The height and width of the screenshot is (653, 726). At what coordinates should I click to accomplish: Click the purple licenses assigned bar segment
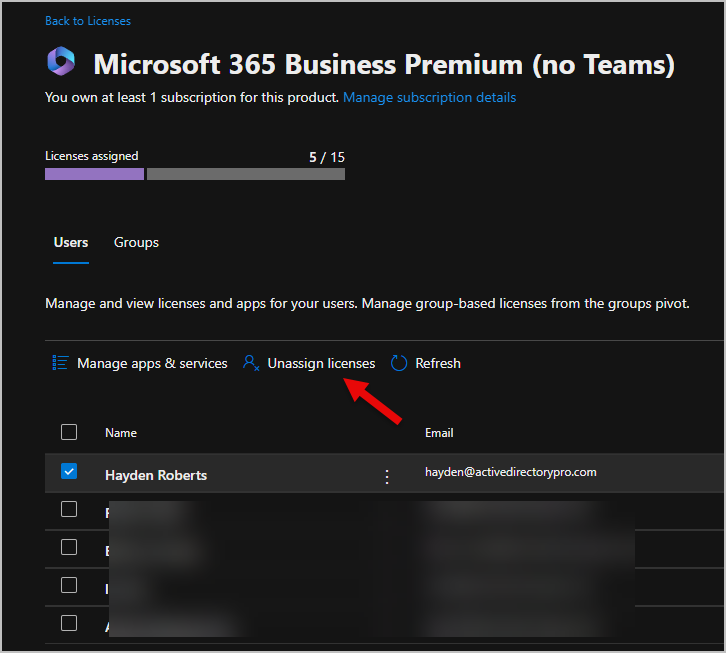[x=94, y=174]
